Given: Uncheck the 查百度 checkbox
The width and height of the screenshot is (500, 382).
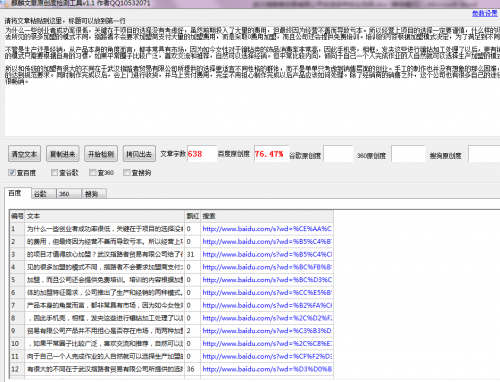Looking at the screenshot, I should (12, 172).
